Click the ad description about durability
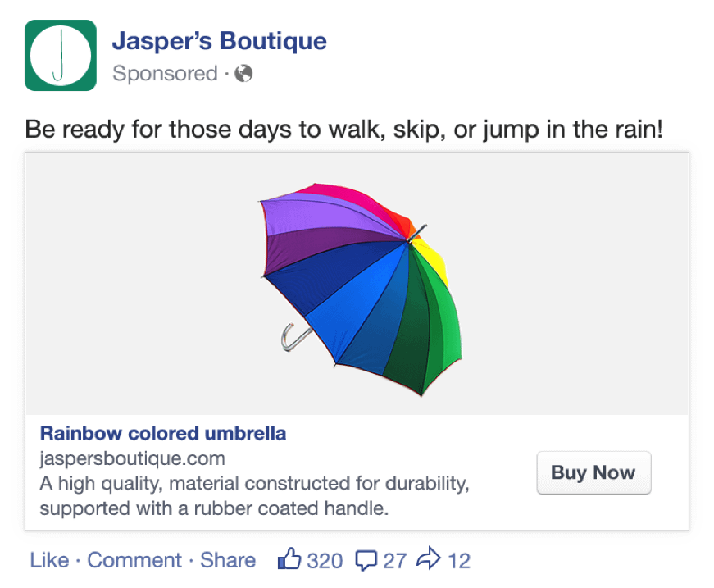Screen dimensions: 714x588 click(254, 495)
